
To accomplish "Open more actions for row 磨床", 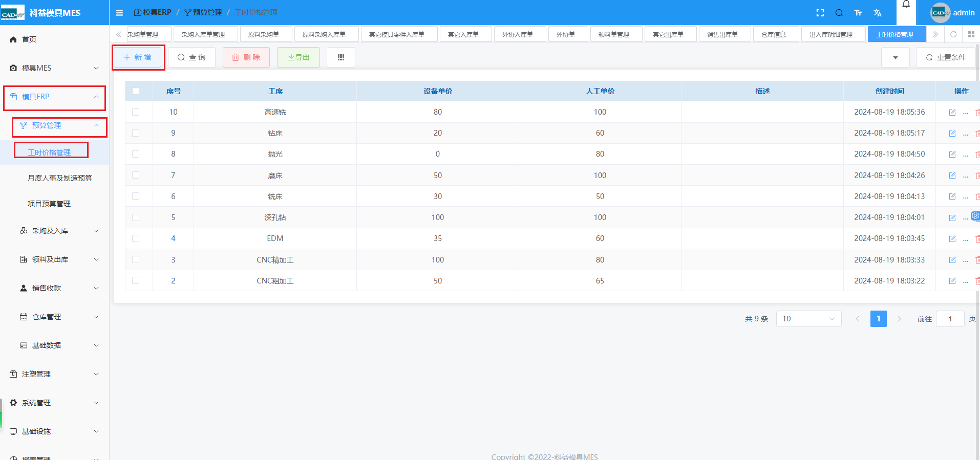I will (966, 176).
